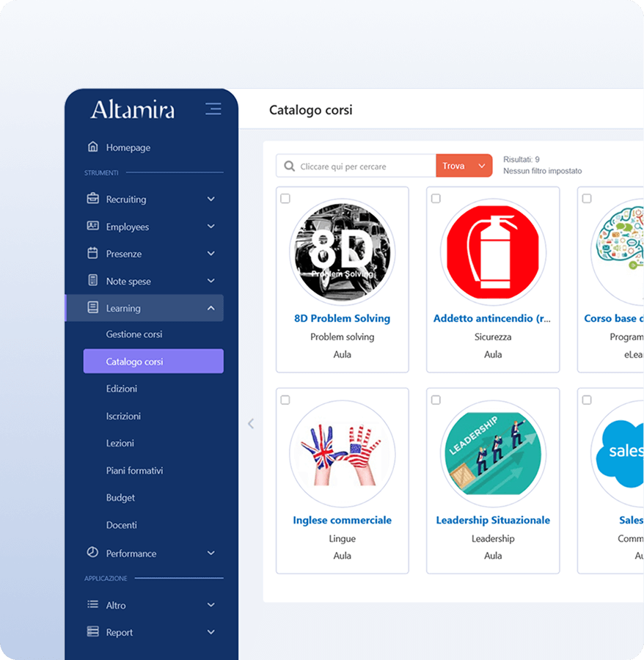This screenshot has height=660, width=644.
Task: Click the Presenze calendar icon
Action: 93,253
